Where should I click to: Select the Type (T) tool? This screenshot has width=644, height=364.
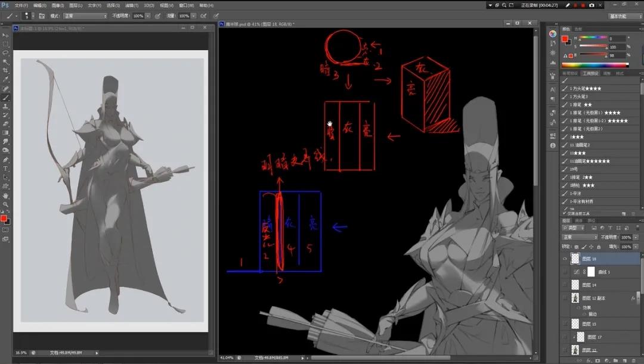(x=6, y=169)
